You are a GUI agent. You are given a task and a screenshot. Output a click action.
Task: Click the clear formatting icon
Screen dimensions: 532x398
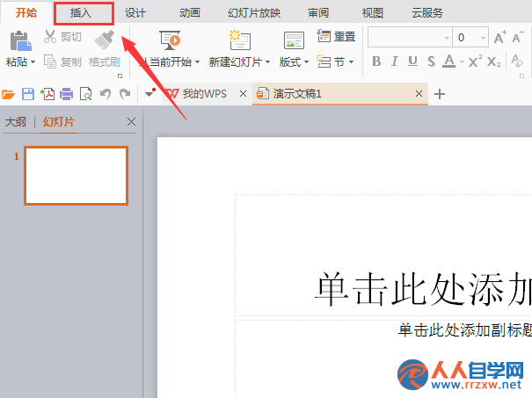pyautogui.click(x=517, y=61)
